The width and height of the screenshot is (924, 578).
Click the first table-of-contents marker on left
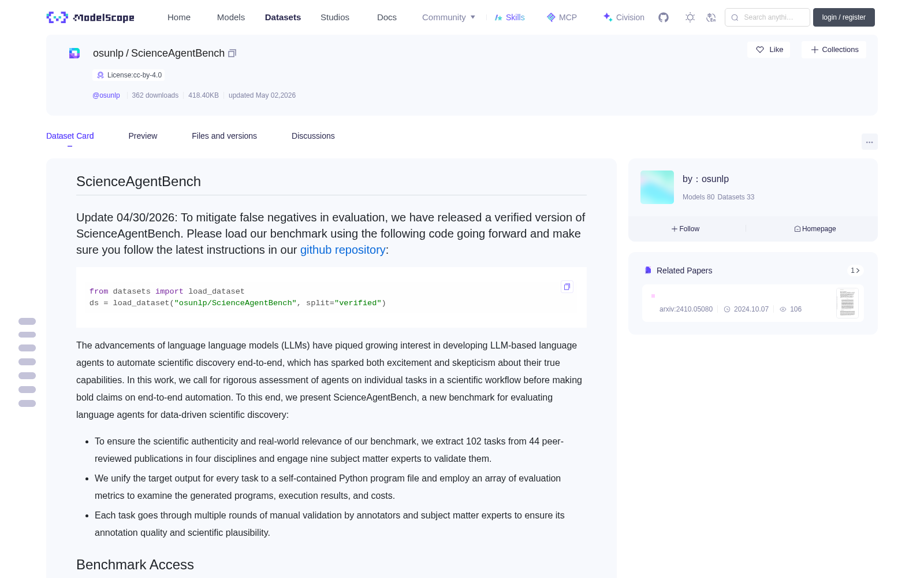pyautogui.click(x=27, y=321)
